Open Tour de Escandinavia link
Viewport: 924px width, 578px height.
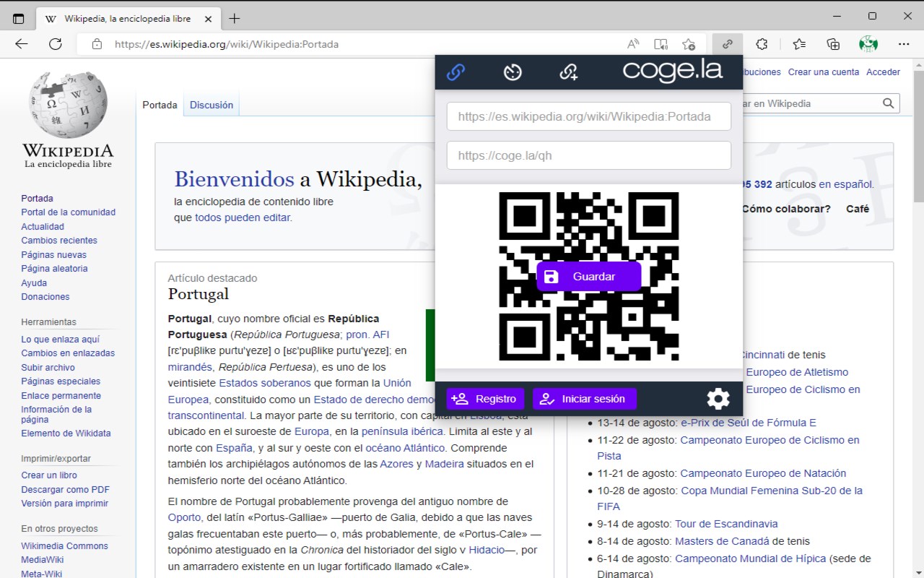tap(726, 524)
